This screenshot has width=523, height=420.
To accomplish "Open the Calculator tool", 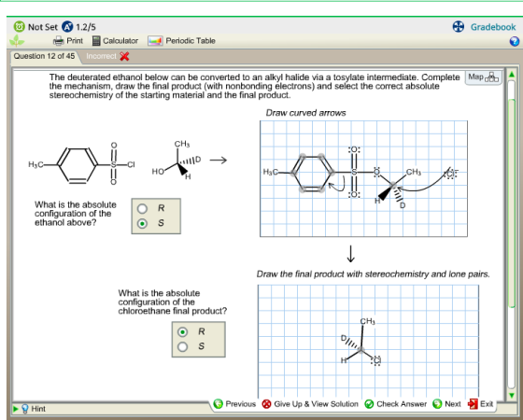I will pos(115,41).
